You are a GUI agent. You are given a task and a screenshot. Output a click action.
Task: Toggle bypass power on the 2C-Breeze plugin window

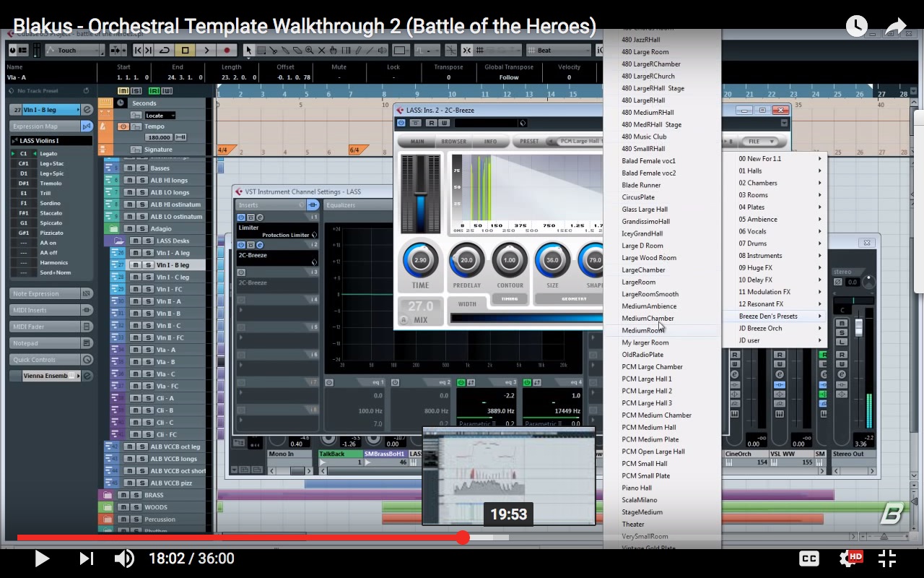(401, 123)
